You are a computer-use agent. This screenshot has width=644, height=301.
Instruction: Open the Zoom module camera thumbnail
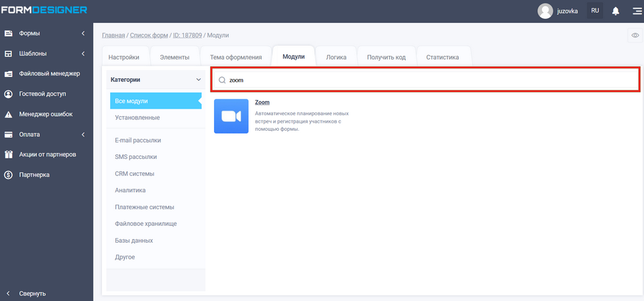(231, 116)
